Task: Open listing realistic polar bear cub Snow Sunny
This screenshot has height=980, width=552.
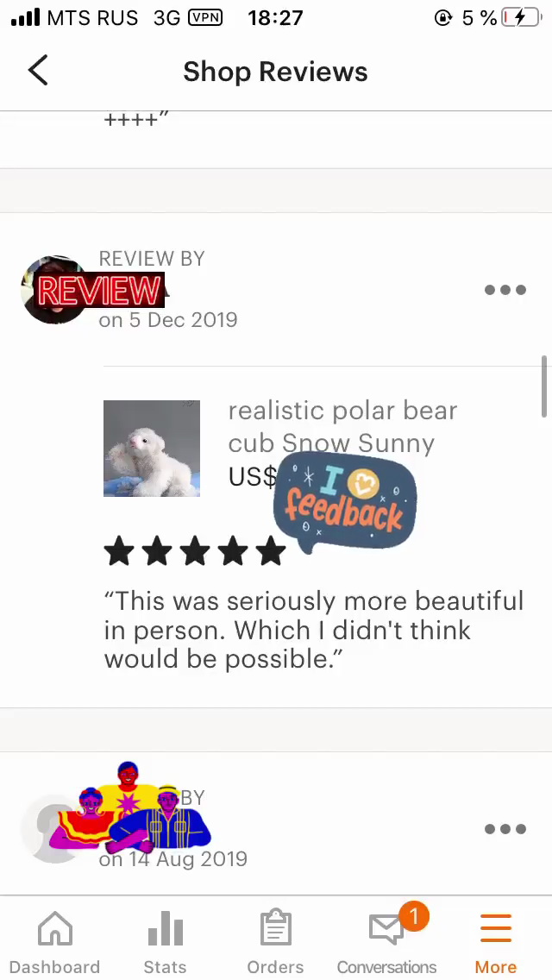Action: (342, 427)
